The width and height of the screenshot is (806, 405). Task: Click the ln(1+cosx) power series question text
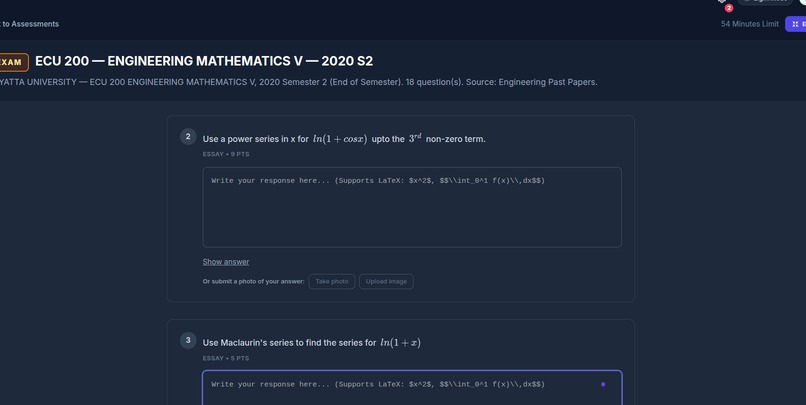344,139
